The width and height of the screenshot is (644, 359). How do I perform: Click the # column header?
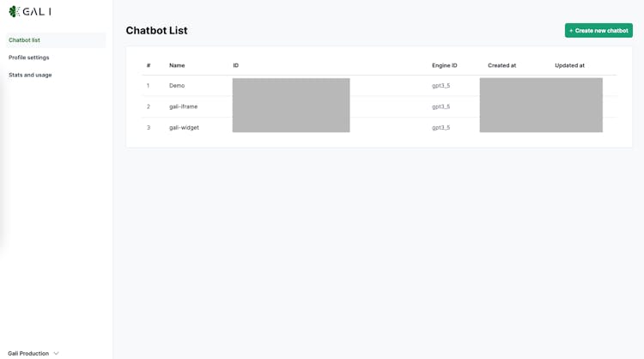pos(149,65)
